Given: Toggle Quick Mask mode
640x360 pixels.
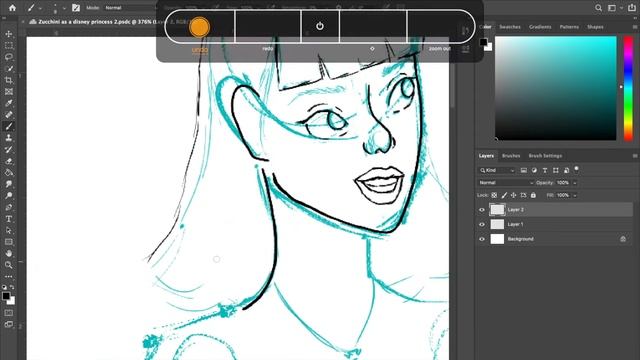Looking at the screenshot, I should (9, 313).
